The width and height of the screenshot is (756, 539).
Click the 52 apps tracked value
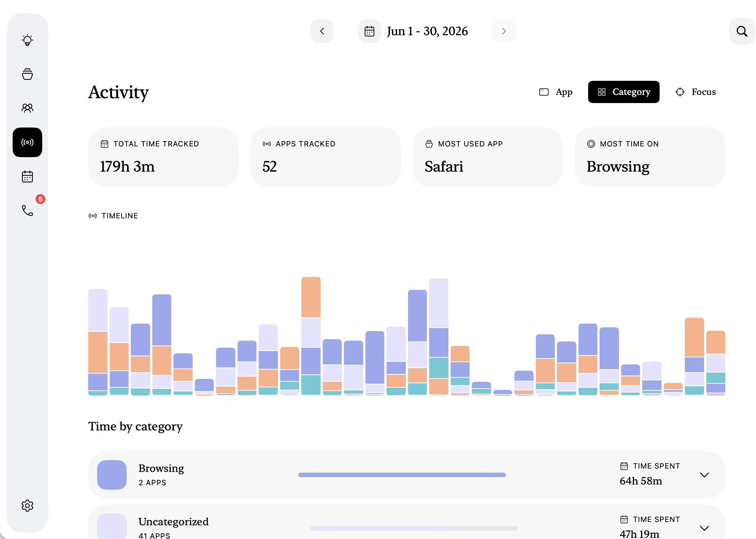(x=269, y=166)
